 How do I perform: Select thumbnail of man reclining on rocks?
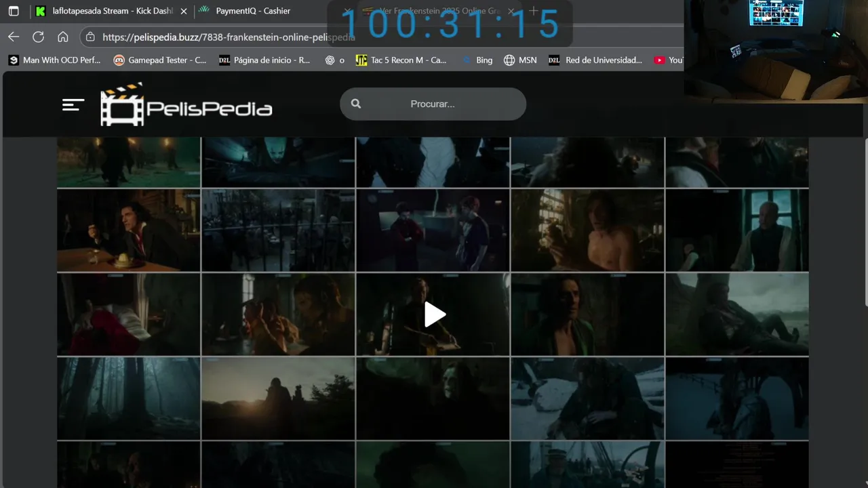[737, 314]
